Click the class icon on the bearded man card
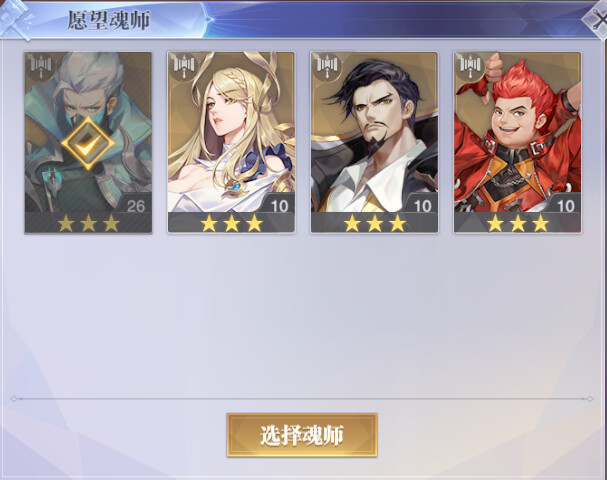 [x=328, y=65]
